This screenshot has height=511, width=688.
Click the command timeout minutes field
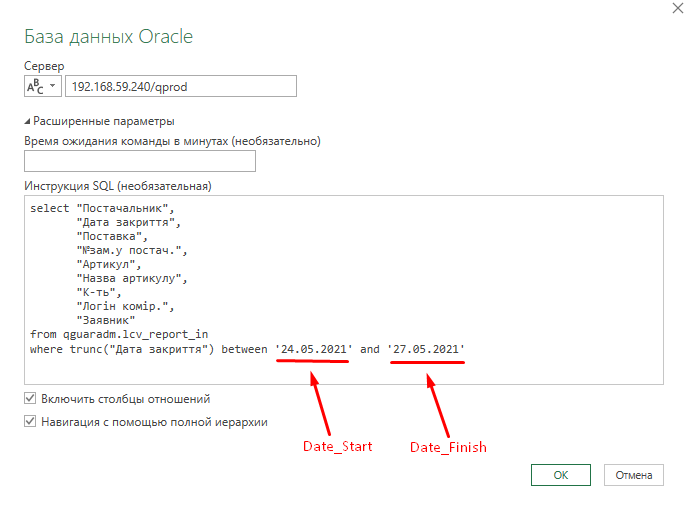(x=140, y=161)
